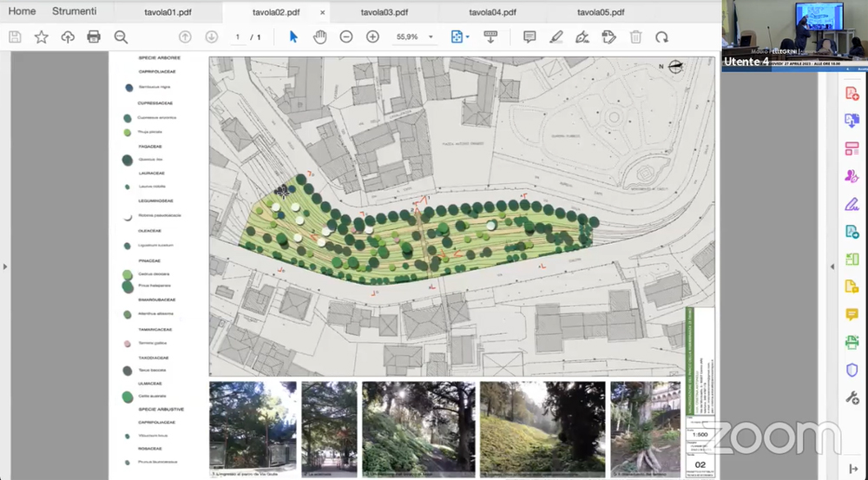Add a comment with the speech bubble icon
The width and height of the screenshot is (868, 480).
point(529,36)
